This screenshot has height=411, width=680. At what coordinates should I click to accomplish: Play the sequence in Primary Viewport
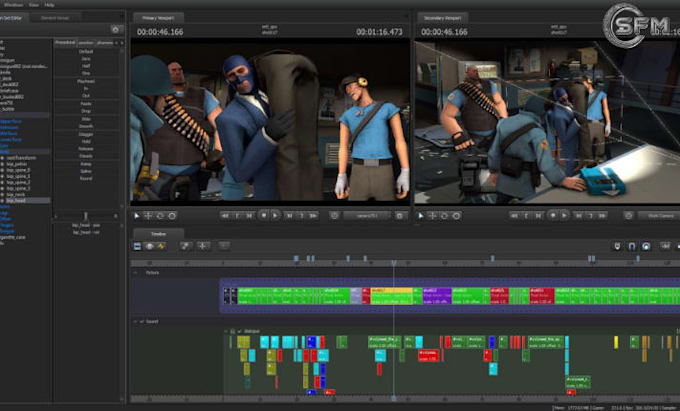point(275,215)
